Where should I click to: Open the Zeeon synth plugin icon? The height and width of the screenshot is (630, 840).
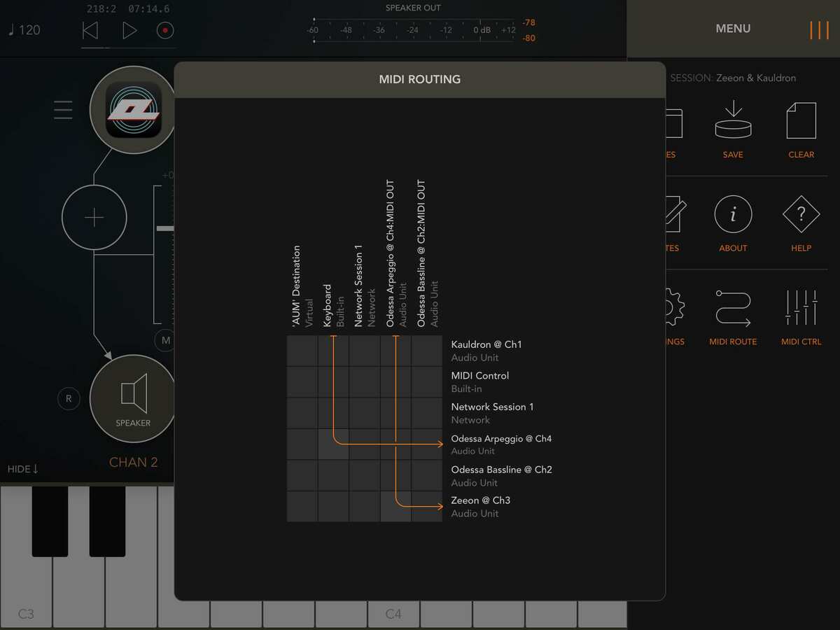tap(133, 110)
